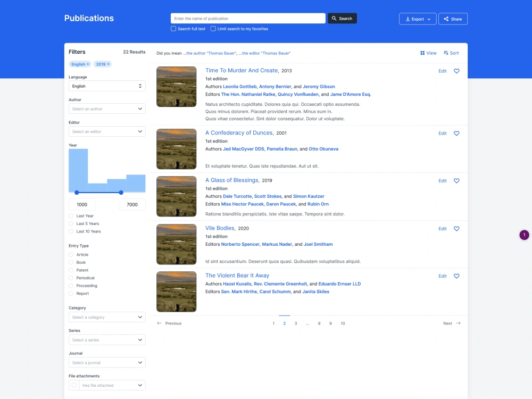Open the Export menu

pyautogui.click(x=417, y=18)
